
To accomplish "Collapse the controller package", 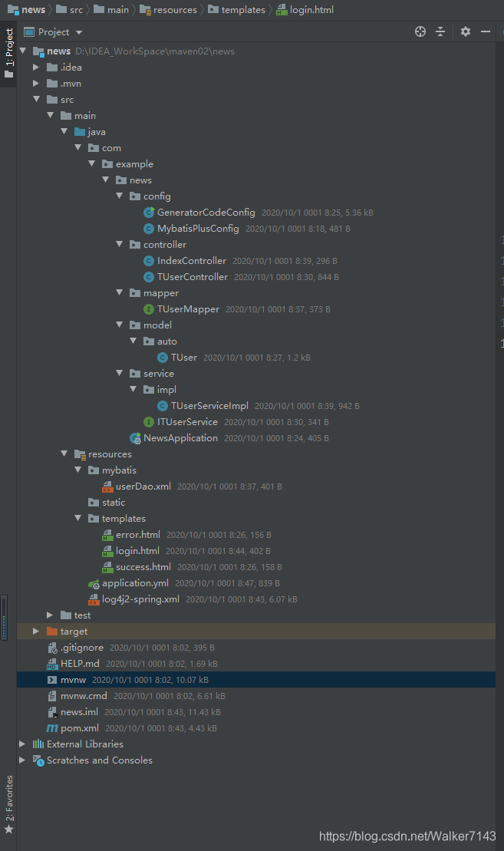I will (x=120, y=244).
